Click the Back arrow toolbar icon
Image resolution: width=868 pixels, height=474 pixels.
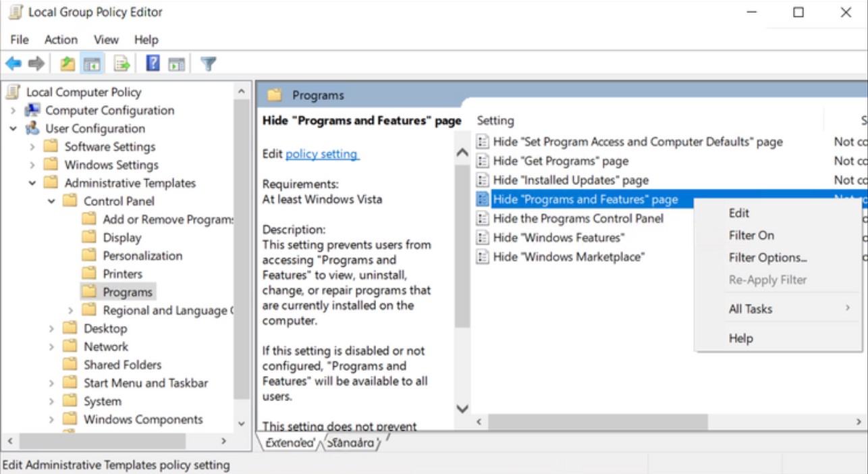coord(13,63)
